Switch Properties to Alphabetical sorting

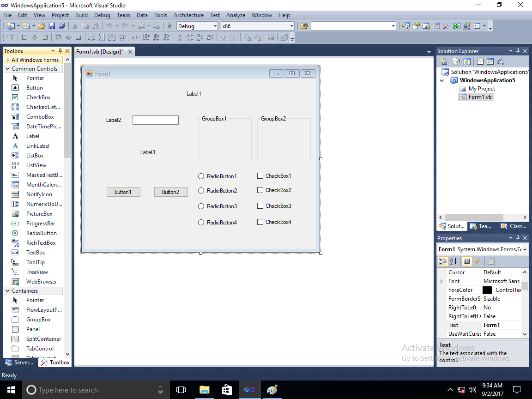tap(453, 261)
